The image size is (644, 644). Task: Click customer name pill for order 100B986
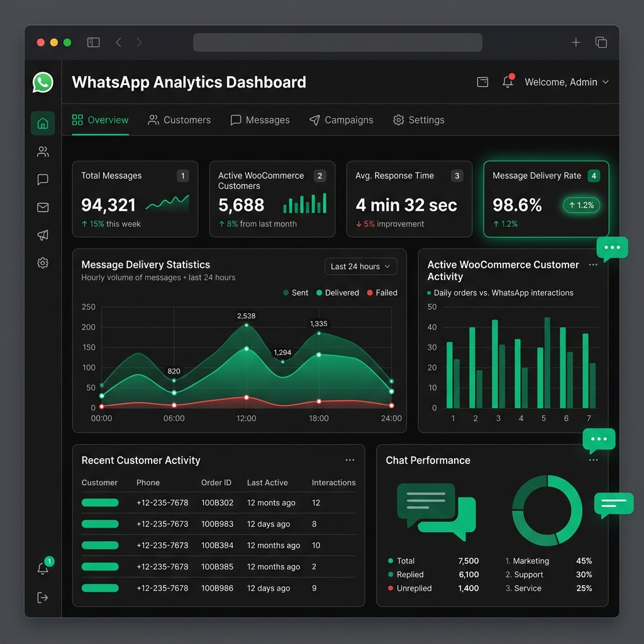(x=100, y=588)
